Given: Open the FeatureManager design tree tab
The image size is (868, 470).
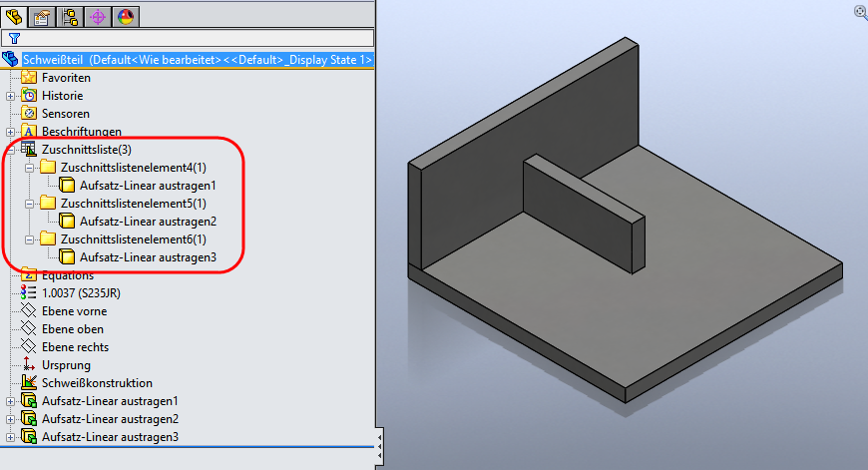Looking at the screenshot, I should click(x=14, y=17).
